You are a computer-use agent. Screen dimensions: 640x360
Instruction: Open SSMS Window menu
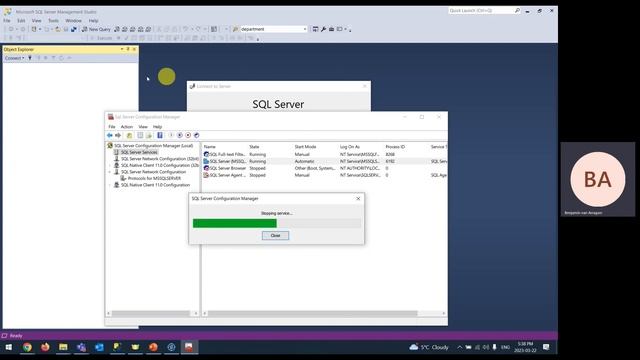[73, 20]
